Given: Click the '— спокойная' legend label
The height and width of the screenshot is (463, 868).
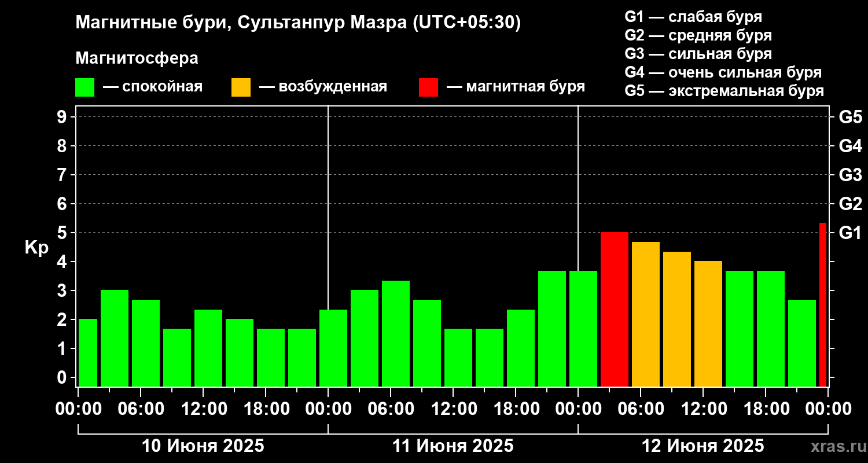Looking at the screenshot, I should tap(153, 87).
